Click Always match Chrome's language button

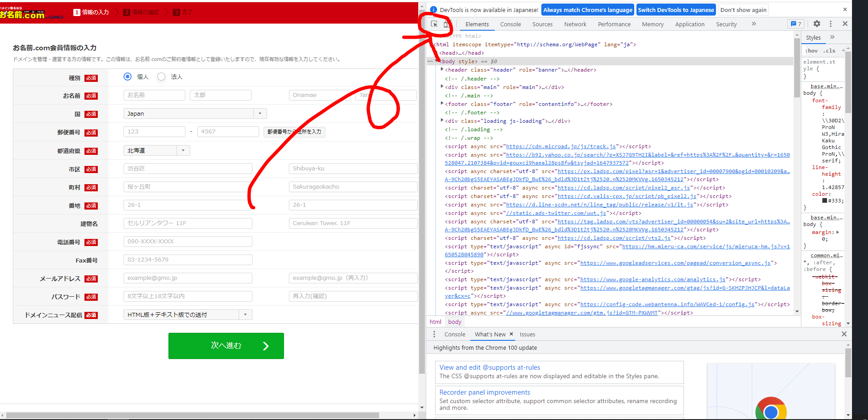[x=588, y=10]
